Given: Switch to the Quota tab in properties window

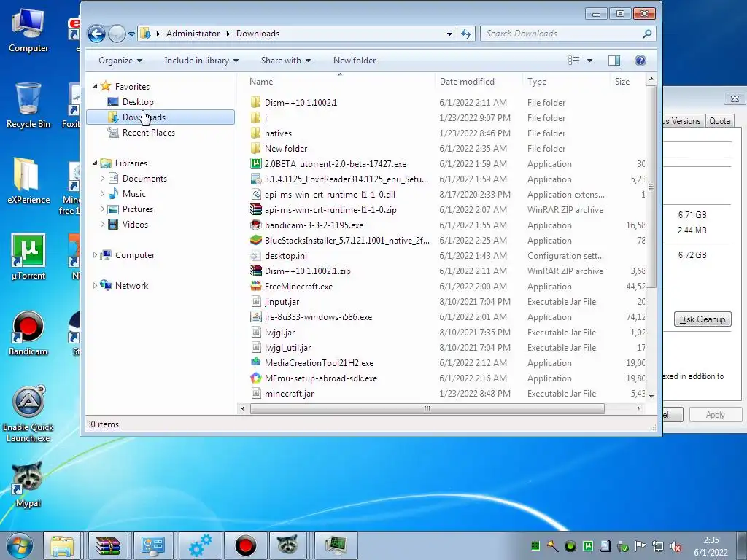Looking at the screenshot, I should (x=719, y=121).
